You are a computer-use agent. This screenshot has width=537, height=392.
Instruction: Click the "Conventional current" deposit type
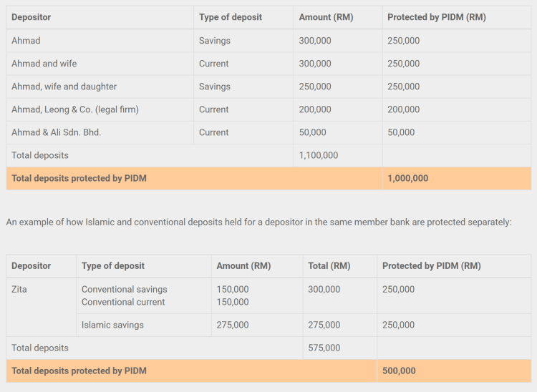pyautogui.click(x=123, y=302)
